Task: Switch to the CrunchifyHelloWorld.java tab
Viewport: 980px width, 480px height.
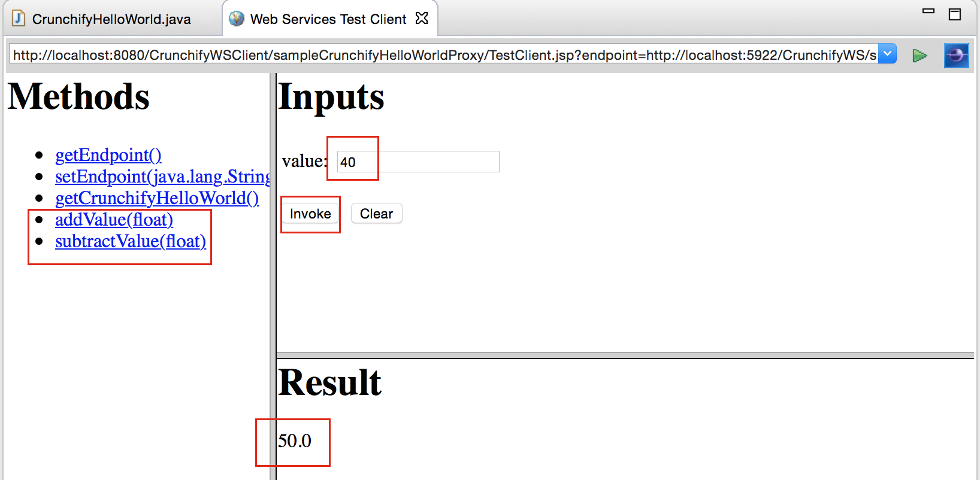Action: [111, 19]
